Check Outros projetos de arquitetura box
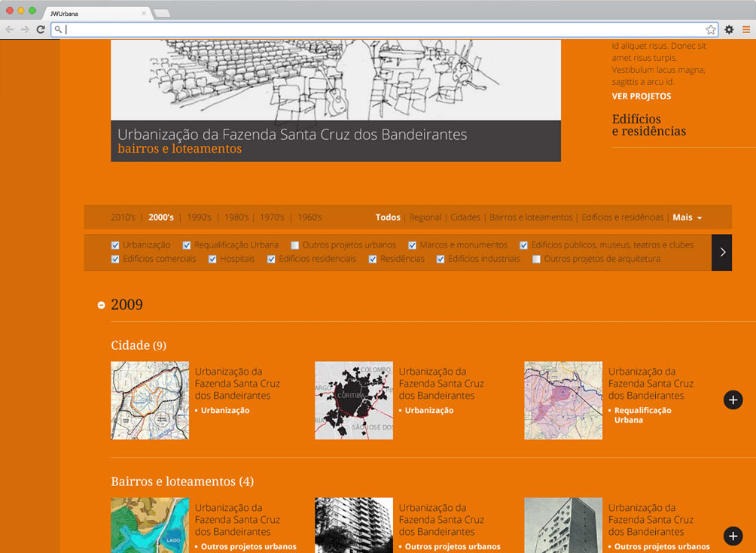This screenshot has height=553, width=756. tap(536, 259)
